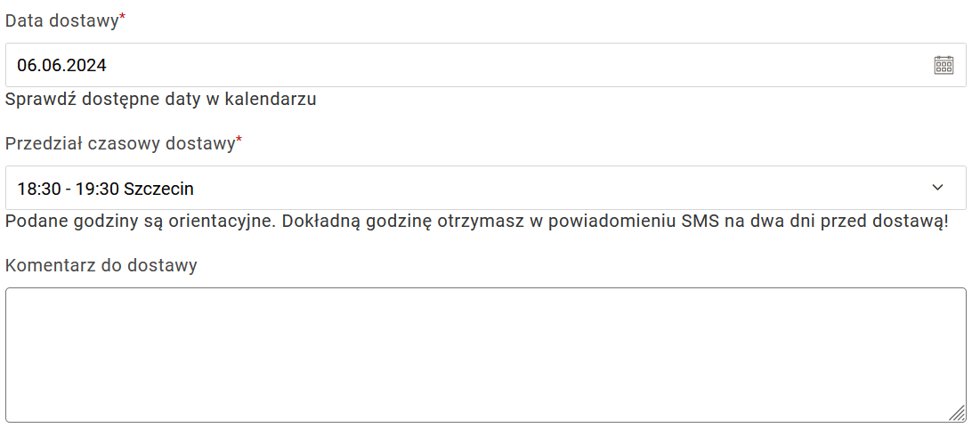
Task: Expand the delivery time slot chevron
Action: tap(937, 188)
